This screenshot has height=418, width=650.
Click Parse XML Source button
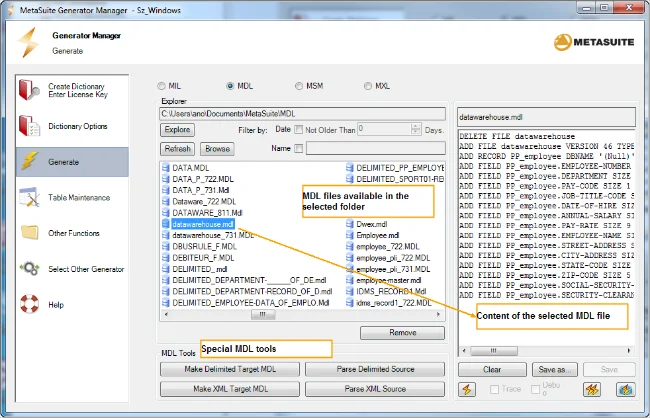pos(375,389)
